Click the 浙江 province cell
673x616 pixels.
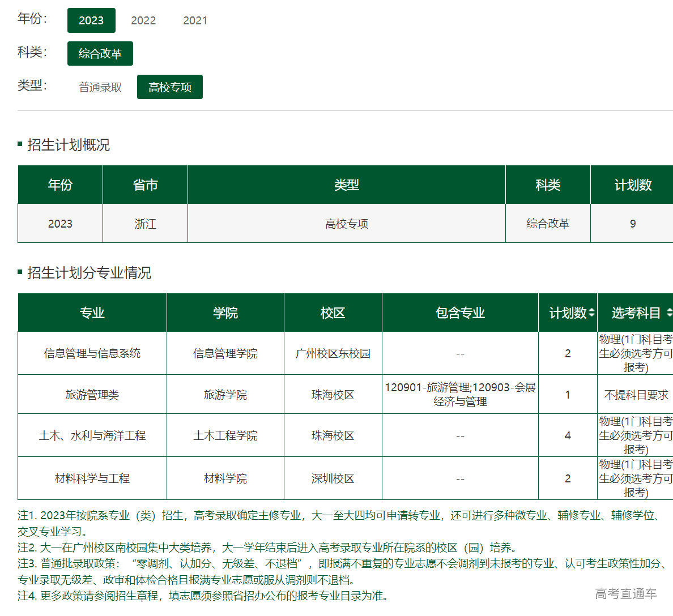pyautogui.click(x=145, y=224)
